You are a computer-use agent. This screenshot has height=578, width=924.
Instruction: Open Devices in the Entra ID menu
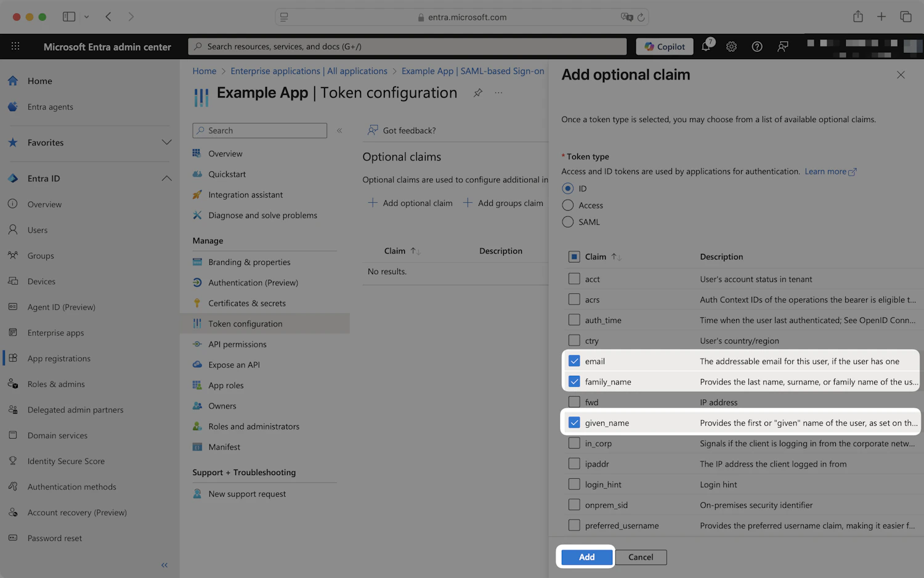(x=41, y=282)
